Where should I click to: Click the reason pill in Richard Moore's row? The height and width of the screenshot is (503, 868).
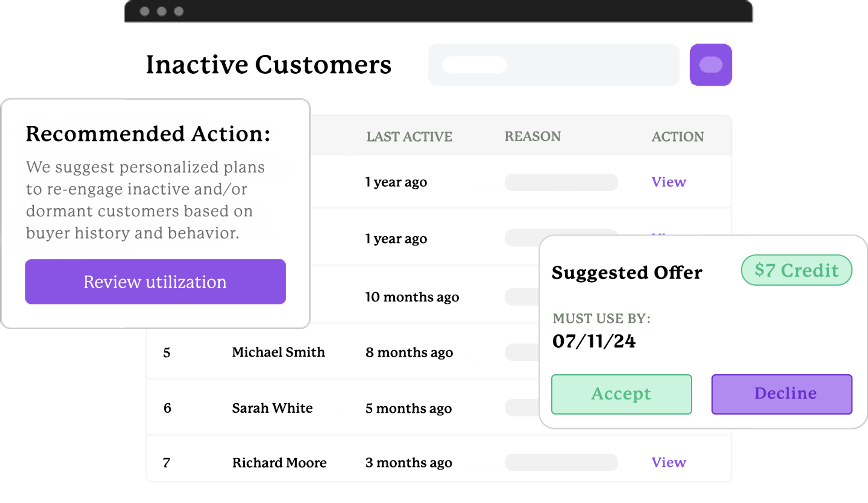point(561,463)
